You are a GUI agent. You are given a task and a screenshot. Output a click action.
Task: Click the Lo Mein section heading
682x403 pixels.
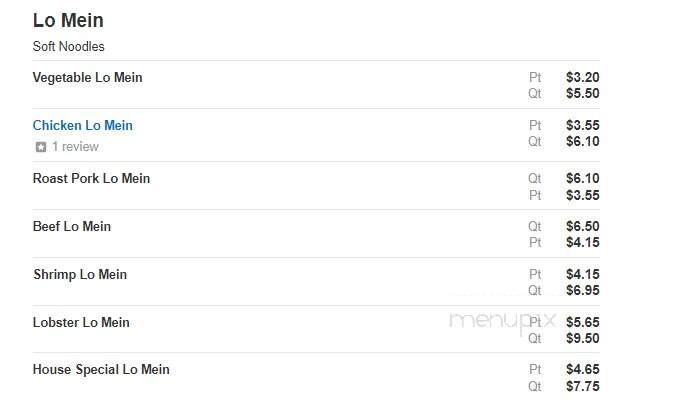pyautogui.click(x=68, y=20)
